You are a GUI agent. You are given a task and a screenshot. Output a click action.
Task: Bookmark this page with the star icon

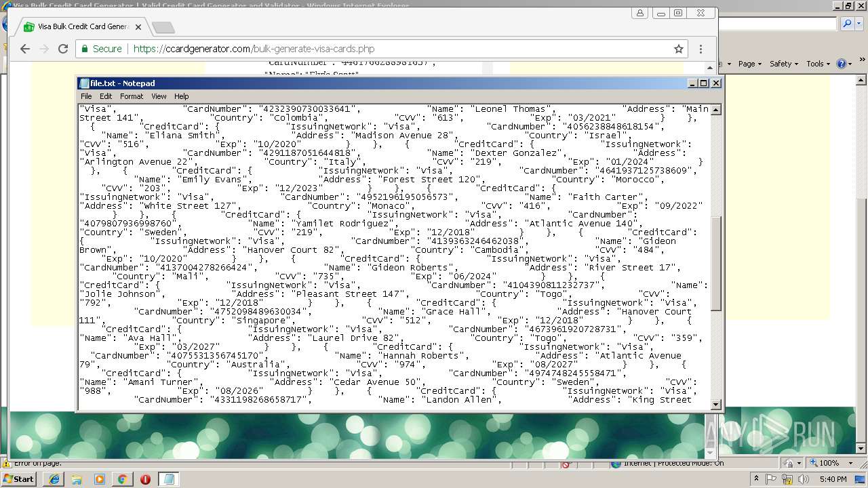pos(678,49)
